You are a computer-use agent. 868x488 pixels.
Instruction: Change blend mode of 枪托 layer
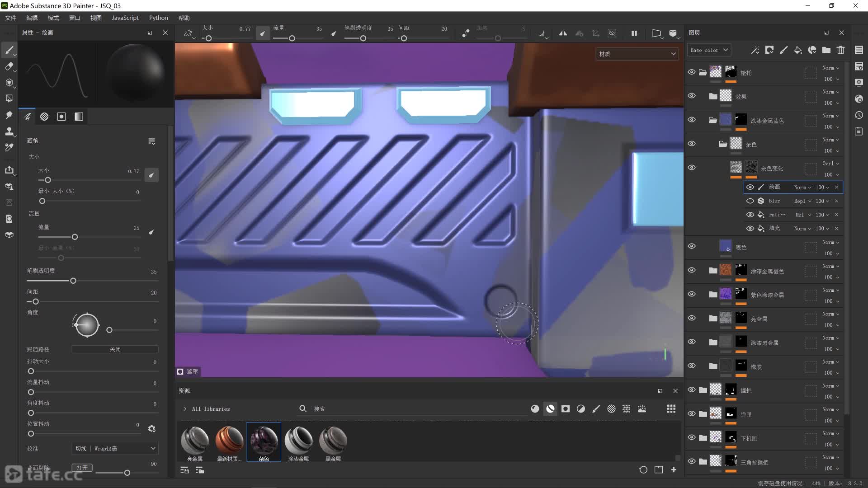(830, 68)
